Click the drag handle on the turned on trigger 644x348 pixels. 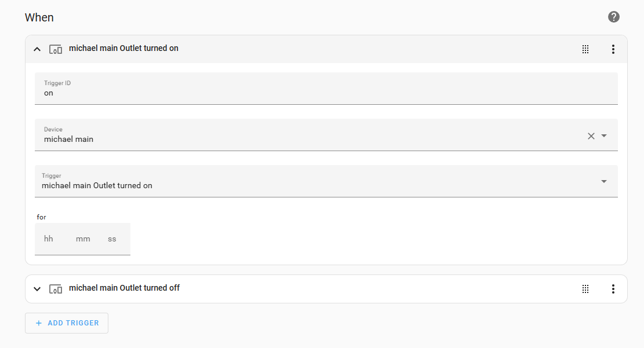tap(585, 49)
